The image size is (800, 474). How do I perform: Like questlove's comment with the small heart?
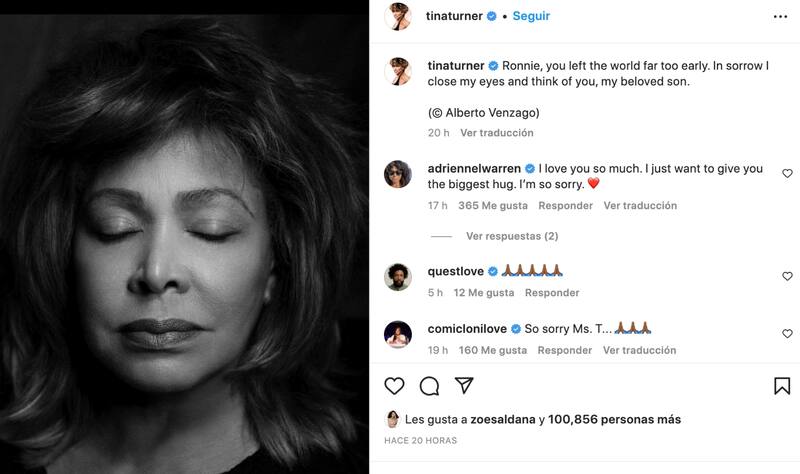pos(787,276)
